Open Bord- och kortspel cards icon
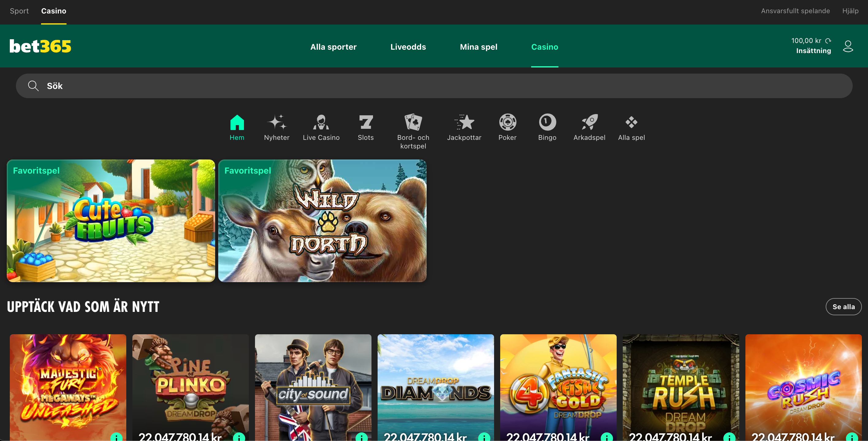The width and height of the screenshot is (868, 441). (413, 122)
